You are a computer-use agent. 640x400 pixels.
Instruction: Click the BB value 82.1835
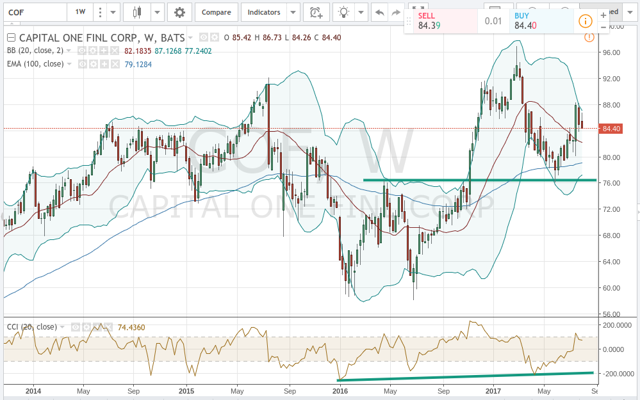coord(138,51)
